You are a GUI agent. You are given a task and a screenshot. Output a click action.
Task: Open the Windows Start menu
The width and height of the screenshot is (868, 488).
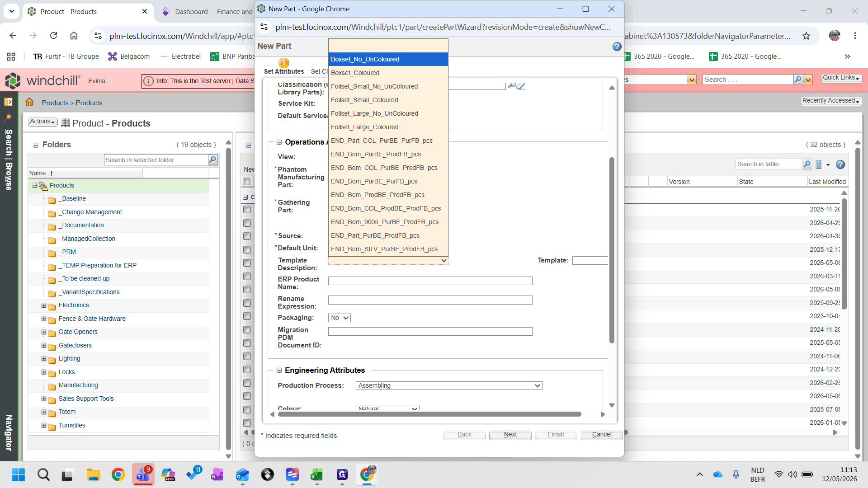[19, 474]
